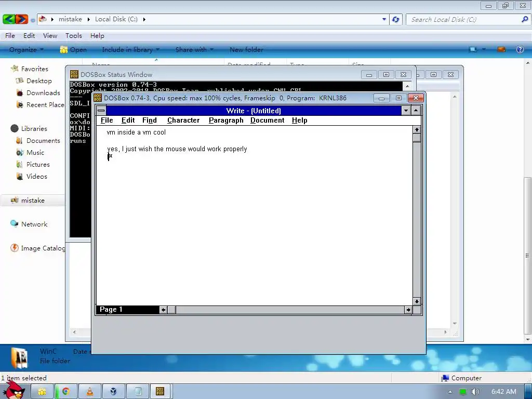Click the change view icon in toolbar
532x399 pixels.
473,49
